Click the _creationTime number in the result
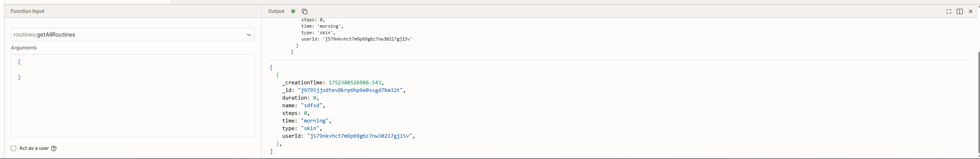 pos(355,83)
